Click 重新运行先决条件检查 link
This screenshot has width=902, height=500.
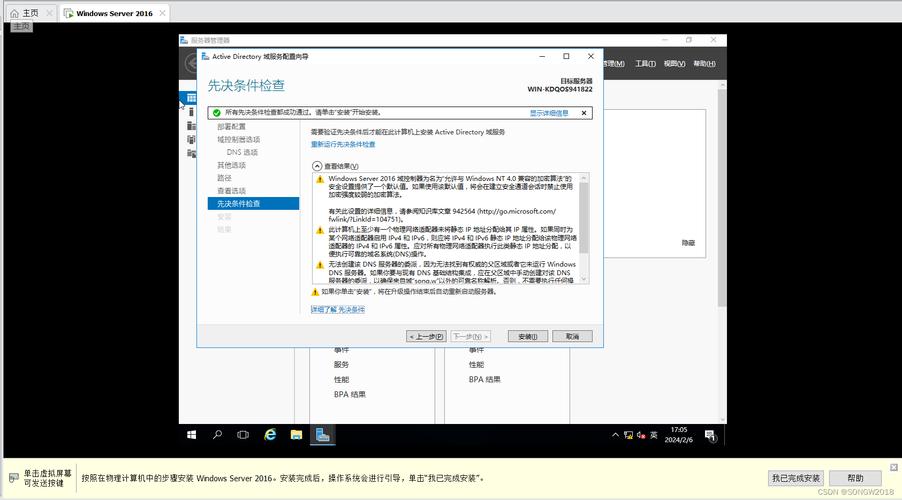[343, 144]
